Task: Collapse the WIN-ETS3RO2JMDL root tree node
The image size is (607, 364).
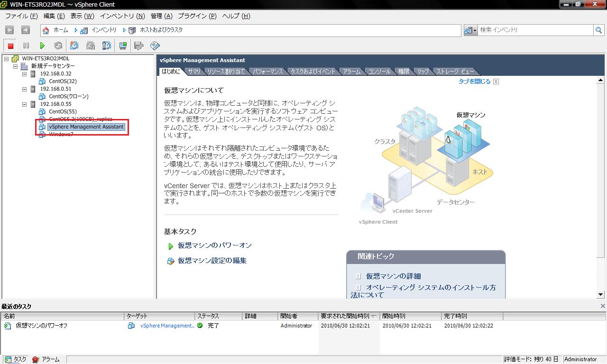Action: pyautogui.click(x=6, y=59)
